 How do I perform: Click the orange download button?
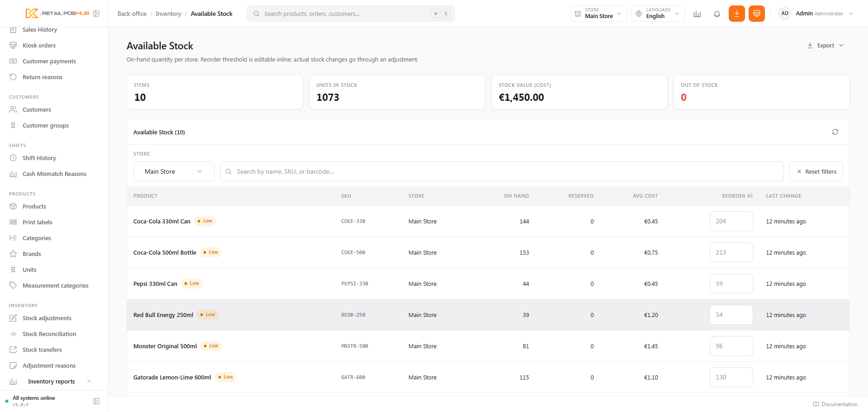[737, 14]
